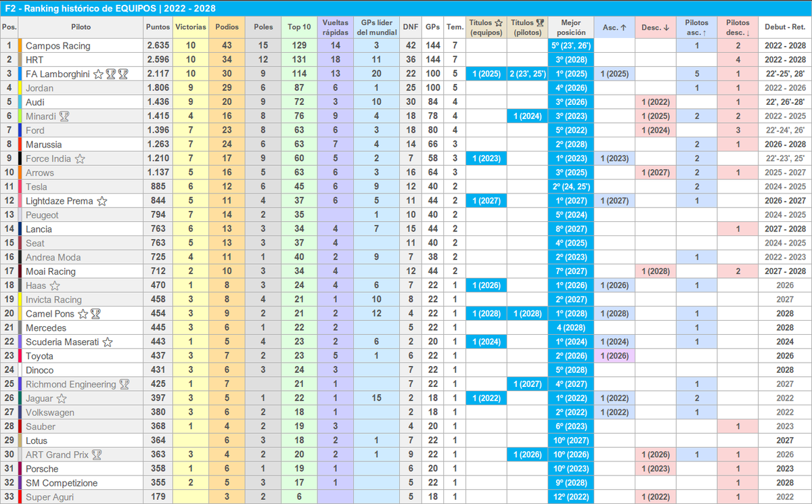This screenshot has width=812, height=504.
Task: Click the trophy icon next to ART Grand Prix
Action: [97, 455]
